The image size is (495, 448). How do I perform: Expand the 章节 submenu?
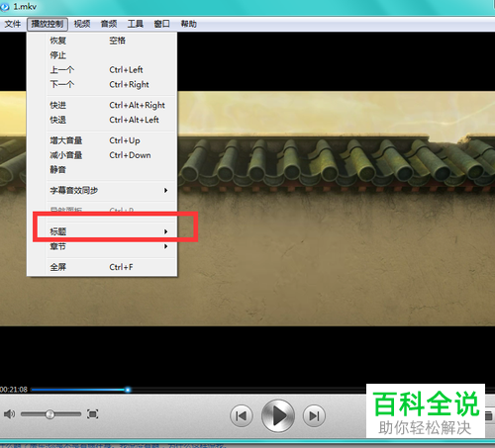tap(102, 246)
